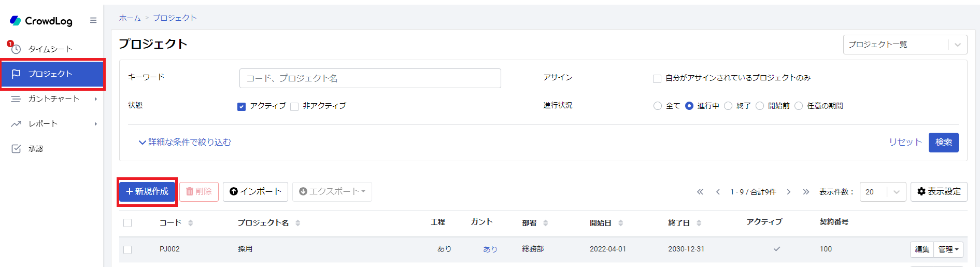Click the 検索 search button

[x=943, y=142]
